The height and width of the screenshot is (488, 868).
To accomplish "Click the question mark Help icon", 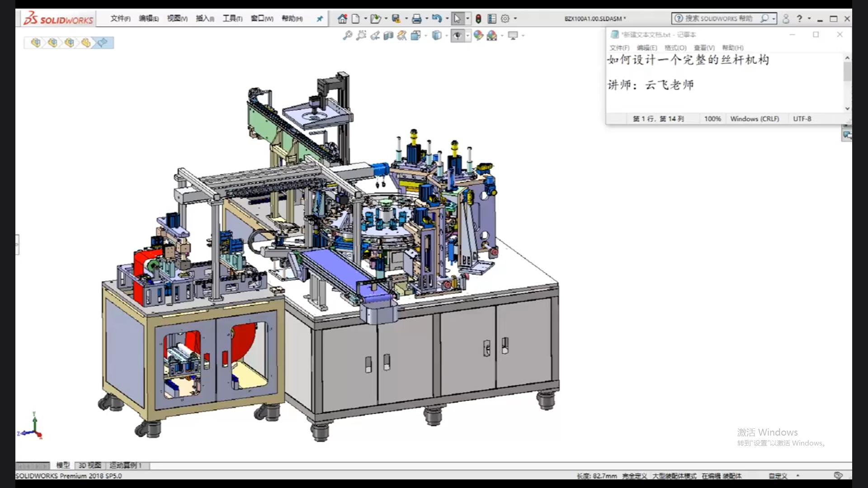I will [x=799, y=19].
